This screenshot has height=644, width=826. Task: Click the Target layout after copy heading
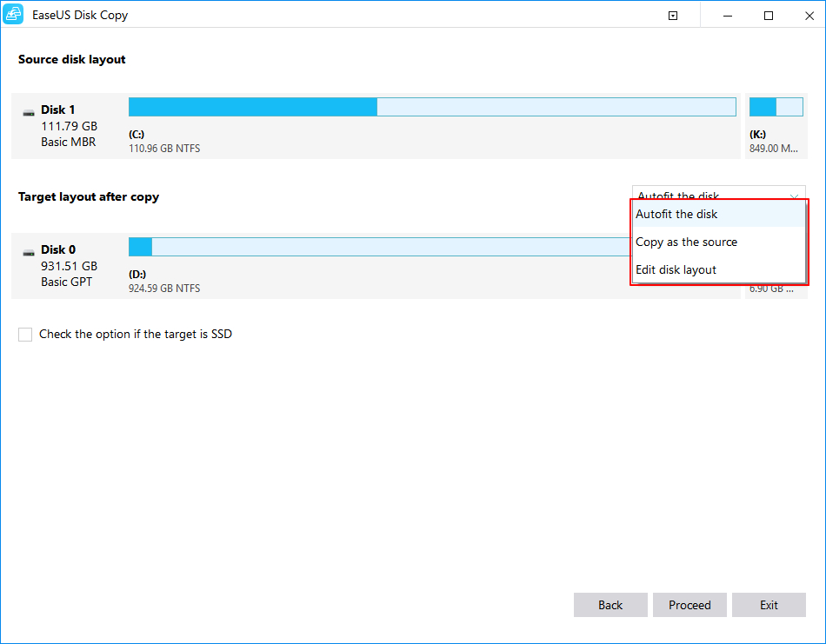click(88, 196)
